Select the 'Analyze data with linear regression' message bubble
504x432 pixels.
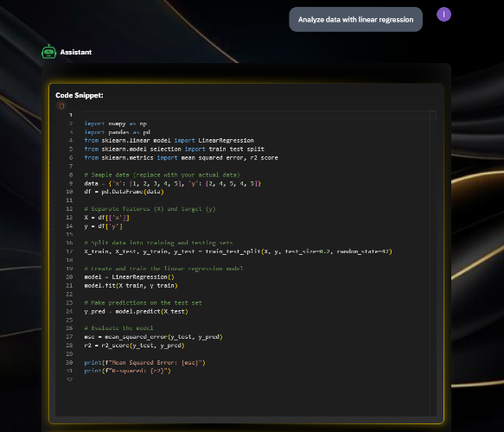coord(355,20)
